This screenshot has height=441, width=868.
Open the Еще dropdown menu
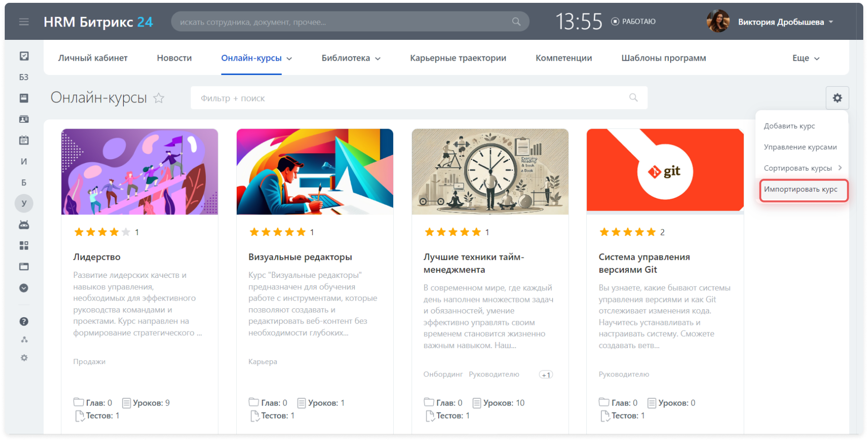[806, 58]
